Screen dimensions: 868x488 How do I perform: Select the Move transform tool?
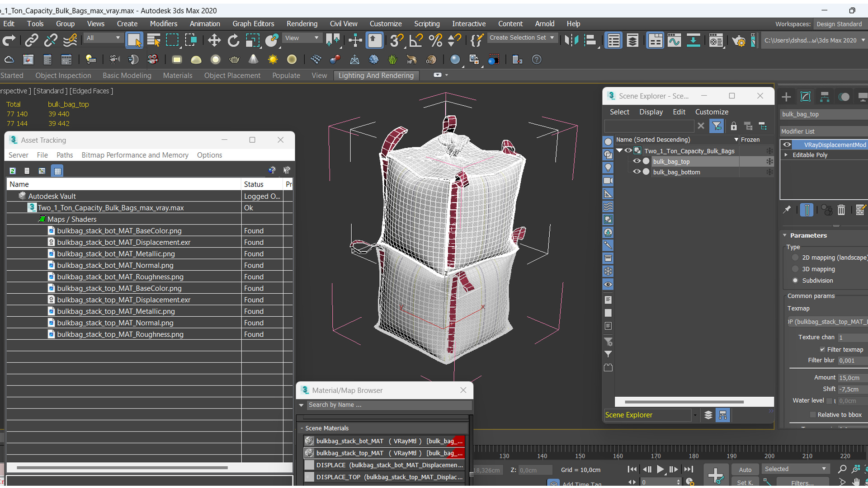coord(214,41)
